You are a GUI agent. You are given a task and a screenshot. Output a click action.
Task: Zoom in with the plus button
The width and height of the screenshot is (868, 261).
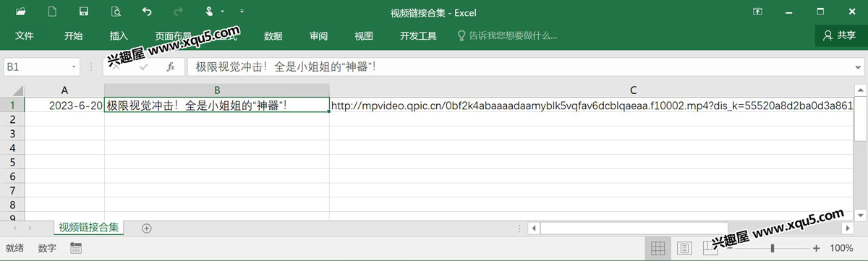click(816, 248)
